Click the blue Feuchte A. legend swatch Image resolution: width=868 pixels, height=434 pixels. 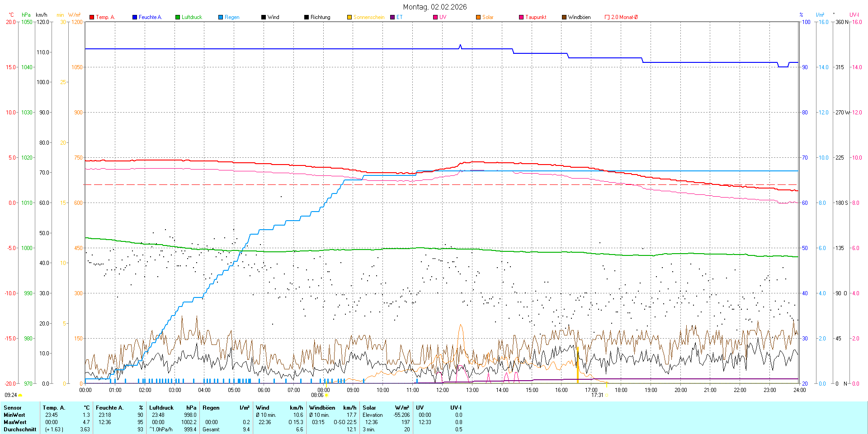coord(135,17)
